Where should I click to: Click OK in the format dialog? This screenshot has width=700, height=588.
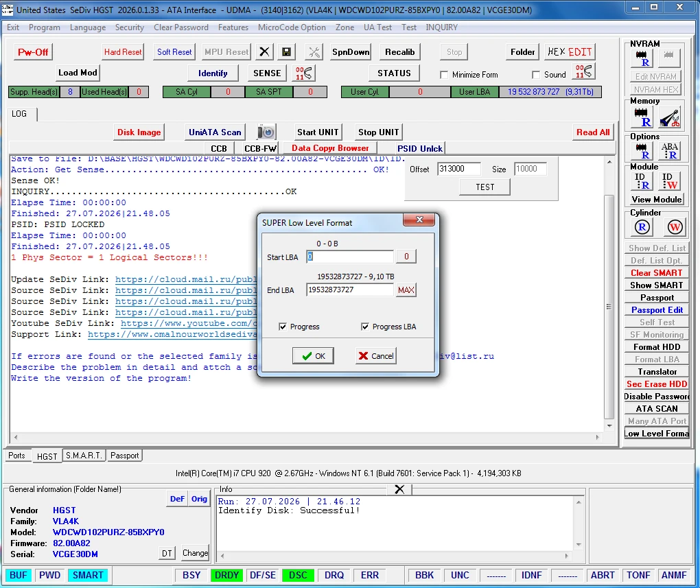coord(313,356)
